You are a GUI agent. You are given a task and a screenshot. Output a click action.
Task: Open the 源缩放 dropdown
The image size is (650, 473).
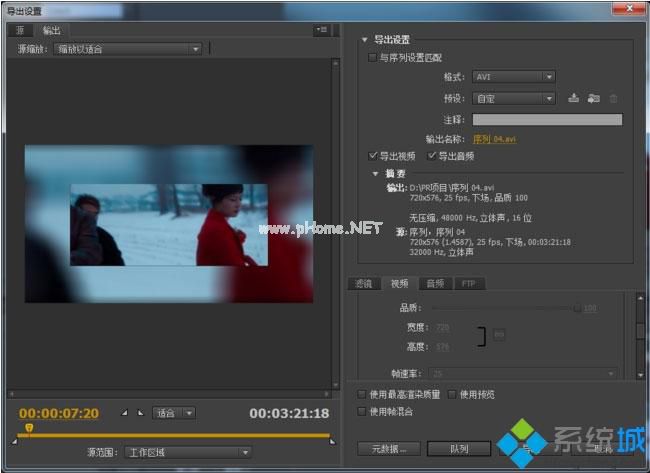128,49
